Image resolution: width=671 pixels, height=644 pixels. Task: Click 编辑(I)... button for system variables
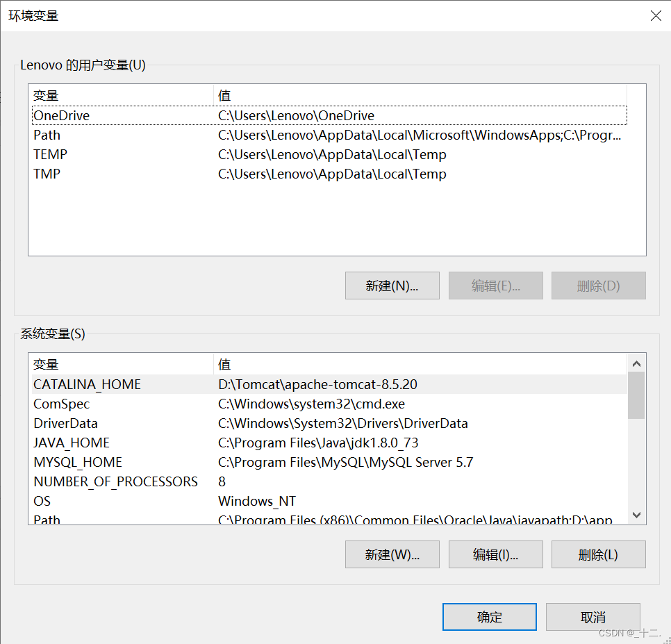click(x=495, y=554)
